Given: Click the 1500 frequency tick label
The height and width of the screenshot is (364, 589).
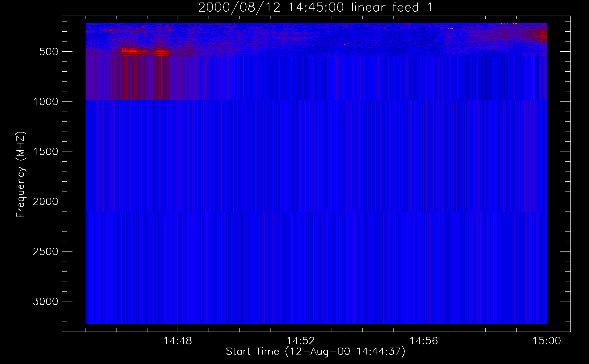Looking at the screenshot, I should (x=46, y=151).
